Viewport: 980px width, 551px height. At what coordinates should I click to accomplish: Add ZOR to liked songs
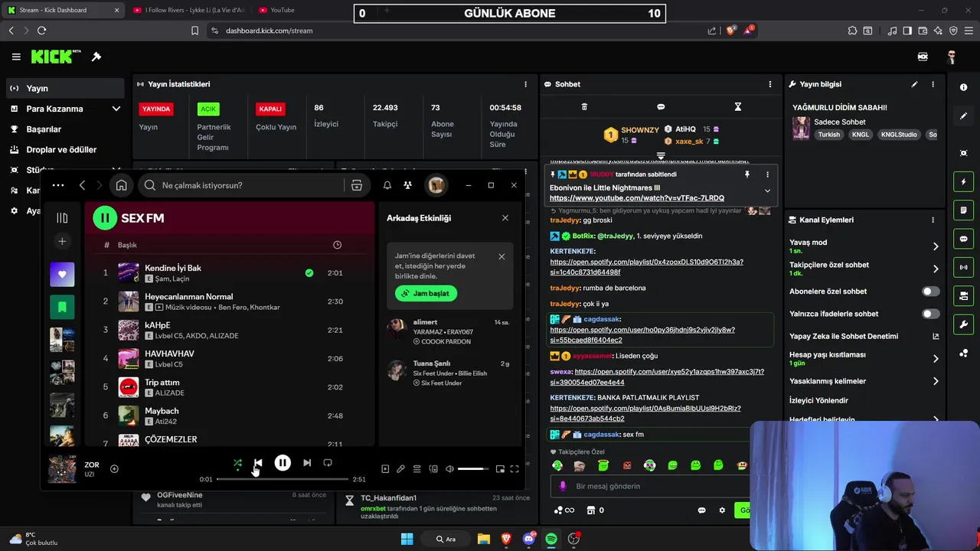point(114,469)
